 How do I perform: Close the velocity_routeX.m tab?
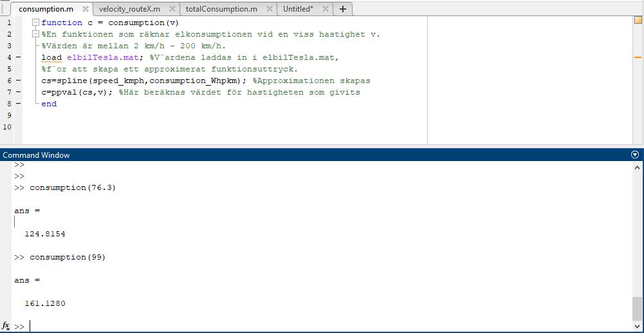click(172, 9)
